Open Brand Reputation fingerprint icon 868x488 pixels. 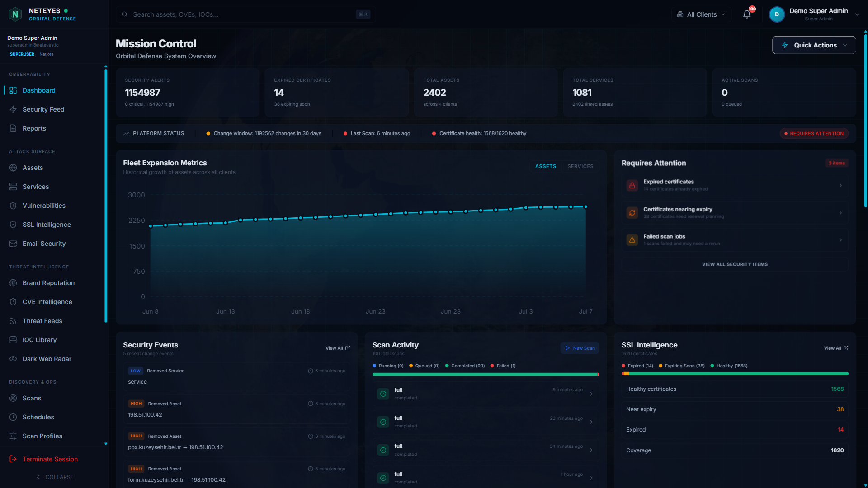pyautogui.click(x=13, y=283)
